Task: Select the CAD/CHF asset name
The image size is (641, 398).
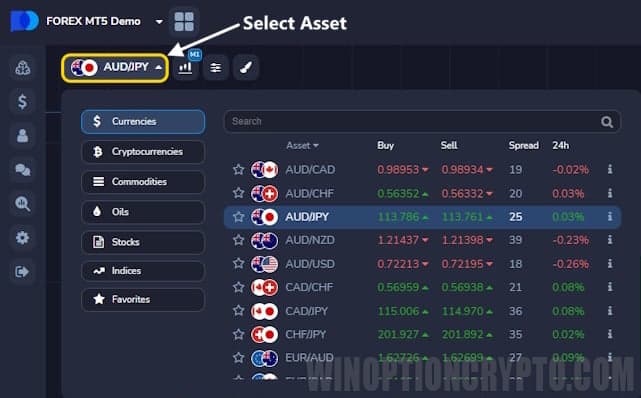Action: (x=309, y=287)
